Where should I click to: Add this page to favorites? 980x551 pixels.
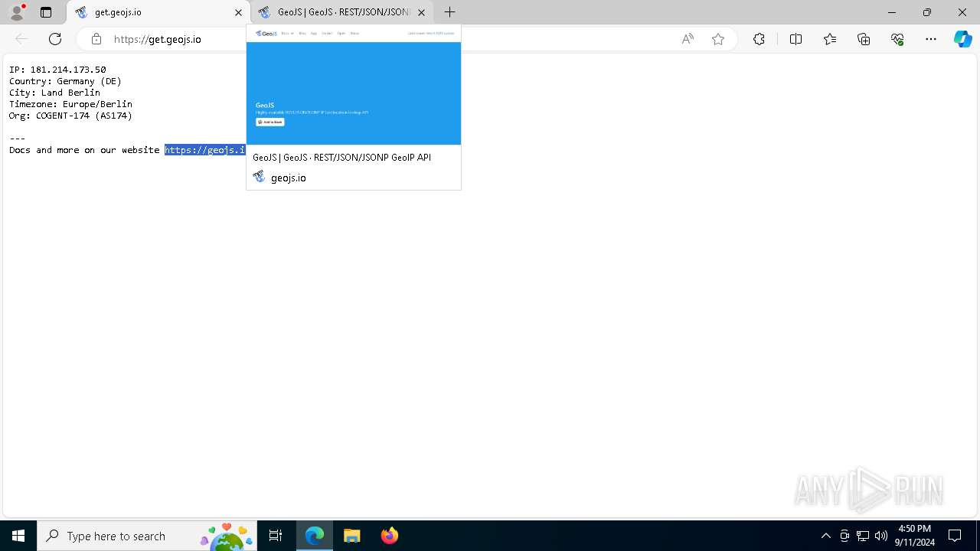pyautogui.click(x=718, y=39)
